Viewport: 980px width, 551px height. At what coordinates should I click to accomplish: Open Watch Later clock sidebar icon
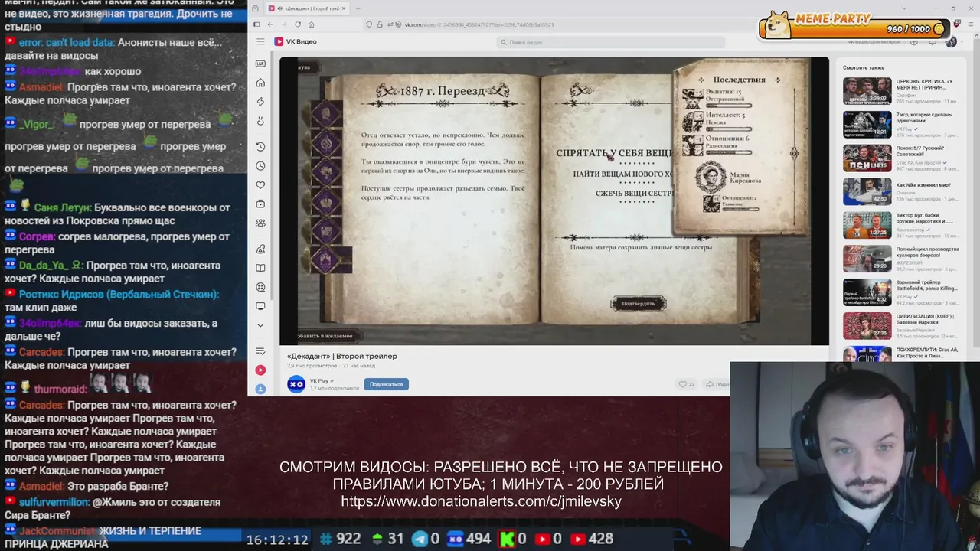point(260,166)
